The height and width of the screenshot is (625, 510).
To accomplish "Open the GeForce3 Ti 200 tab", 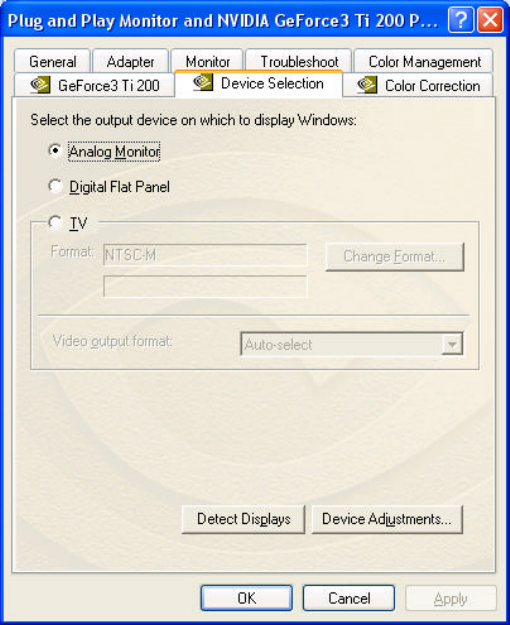I will coord(95,85).
